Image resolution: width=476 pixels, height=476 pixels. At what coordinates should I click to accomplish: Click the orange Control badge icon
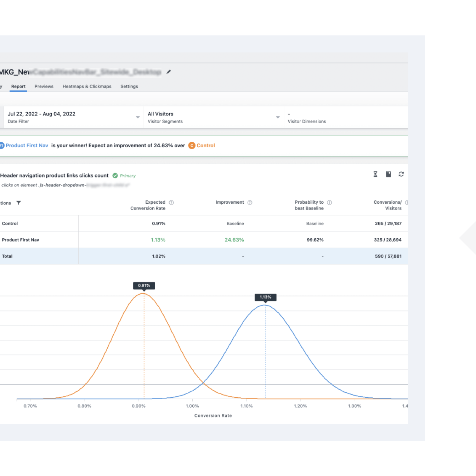192,146
